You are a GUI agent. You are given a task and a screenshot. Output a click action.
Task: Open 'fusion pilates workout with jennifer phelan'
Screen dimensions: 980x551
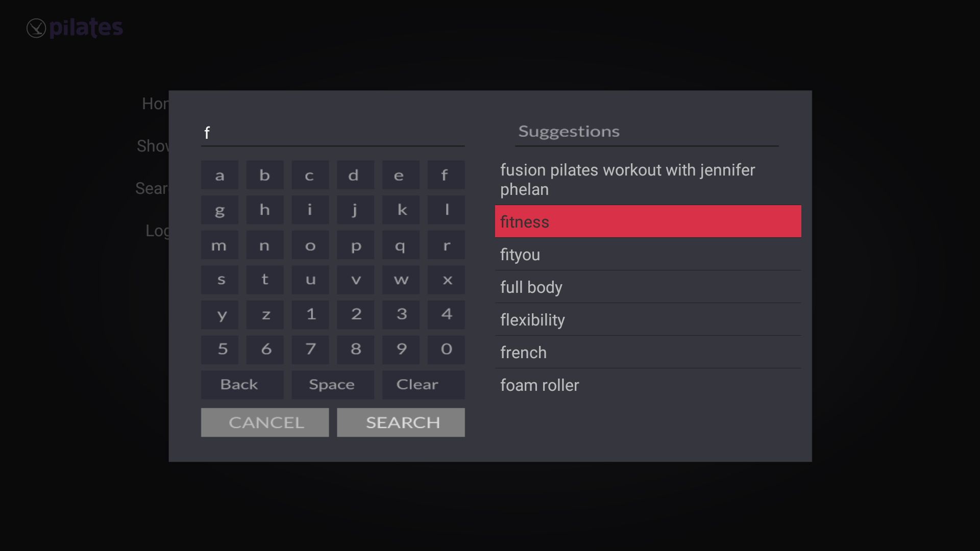click(648, 180)
